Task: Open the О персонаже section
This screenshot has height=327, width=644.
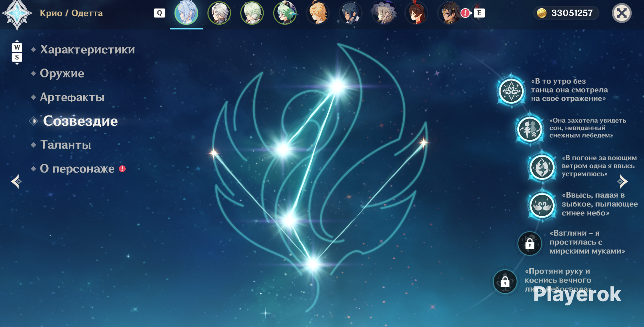Action: 77,169
